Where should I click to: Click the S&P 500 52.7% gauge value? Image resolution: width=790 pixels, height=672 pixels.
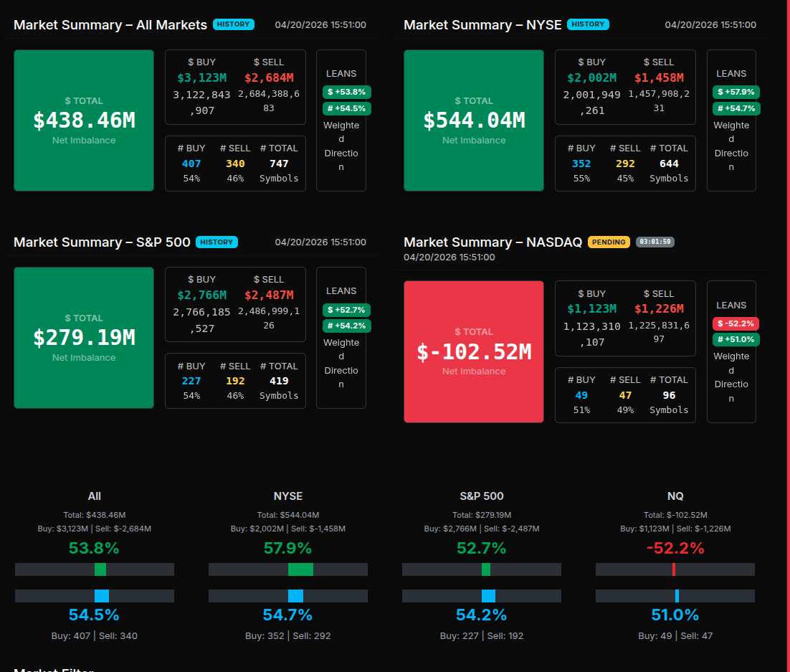481,549
